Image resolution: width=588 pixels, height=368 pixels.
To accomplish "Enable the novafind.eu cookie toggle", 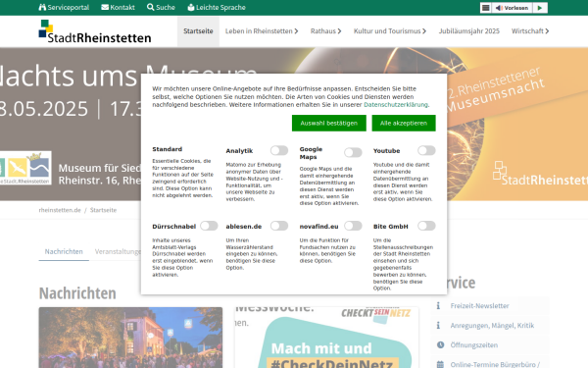I will click(x=353, y=226).
